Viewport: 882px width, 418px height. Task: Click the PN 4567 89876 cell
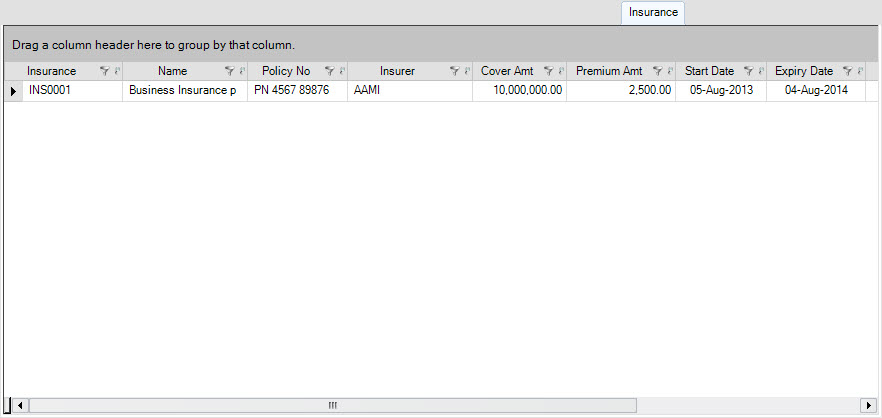click(x=298, y=91)
